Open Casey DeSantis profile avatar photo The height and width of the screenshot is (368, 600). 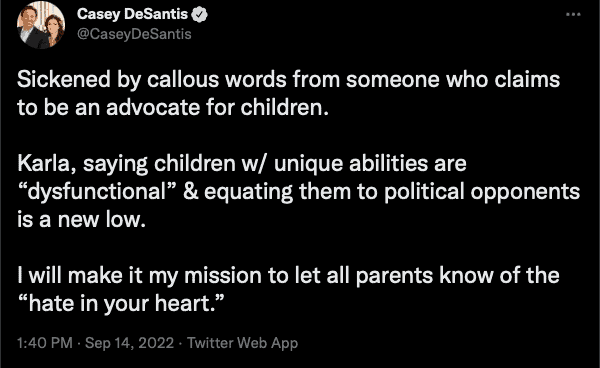click(41, 25)
